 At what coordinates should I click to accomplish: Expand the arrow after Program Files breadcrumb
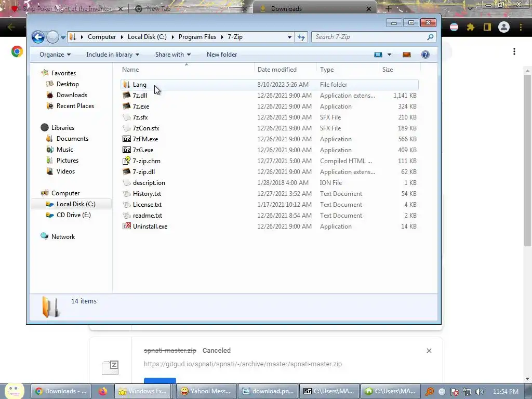coord(222,37)
